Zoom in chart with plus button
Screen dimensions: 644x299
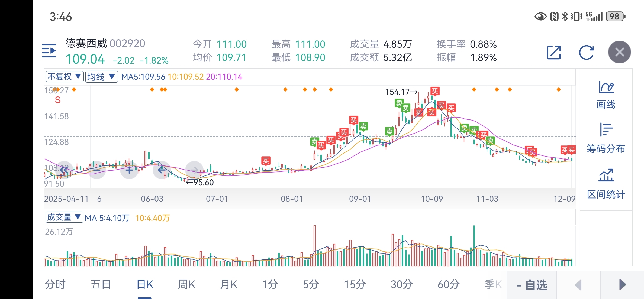(x=129, y=170)
